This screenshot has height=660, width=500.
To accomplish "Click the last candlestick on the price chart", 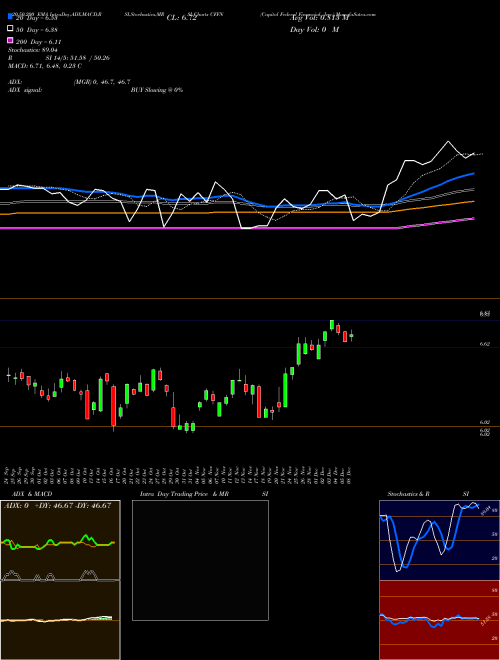I will [351, 335].
